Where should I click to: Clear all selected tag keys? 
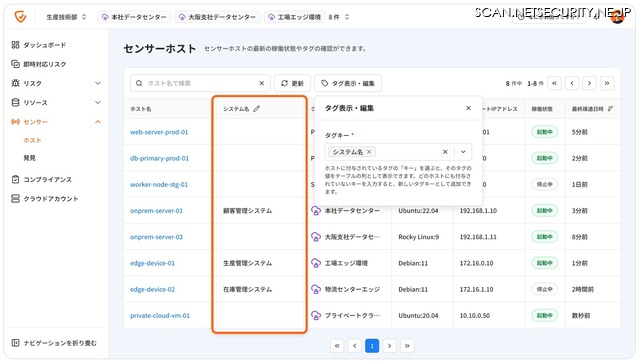[x=445, y=152]
